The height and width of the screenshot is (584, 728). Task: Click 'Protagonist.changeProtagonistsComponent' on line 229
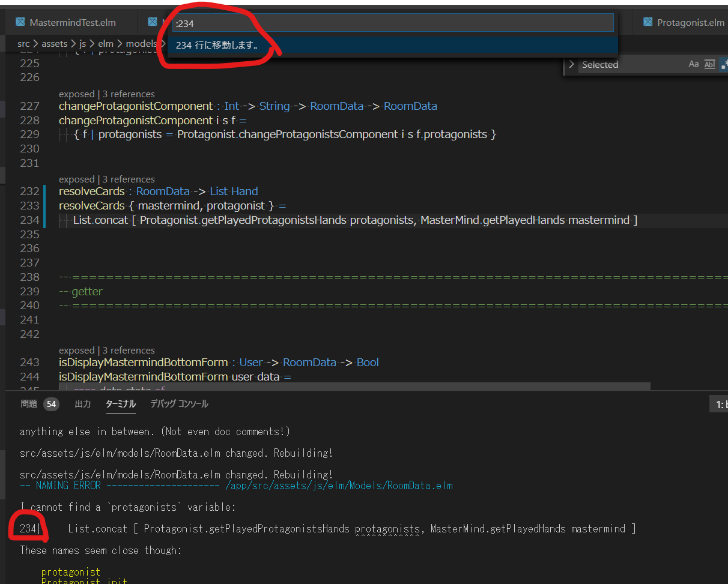pos(287,134)
